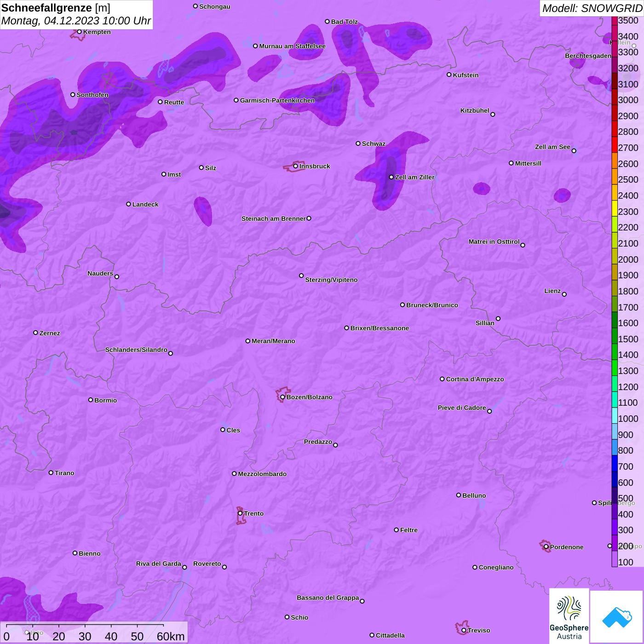Viewport: 644px width, 644px height.
Task: Click the Zell am Ziller label
Action: (415, 177)
